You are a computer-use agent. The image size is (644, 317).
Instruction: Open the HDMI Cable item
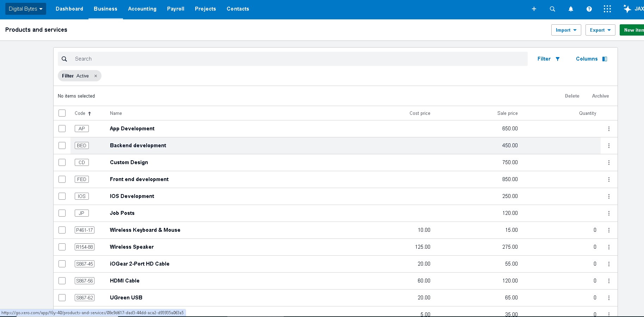tap(125, 281)
